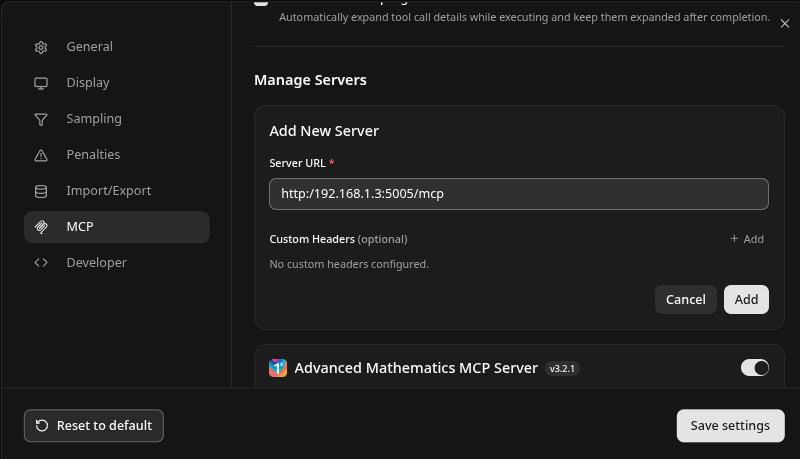The height and width of the screenshot is (459, 800).
Task: Click the Import/Export database icon
Action: 41,191
